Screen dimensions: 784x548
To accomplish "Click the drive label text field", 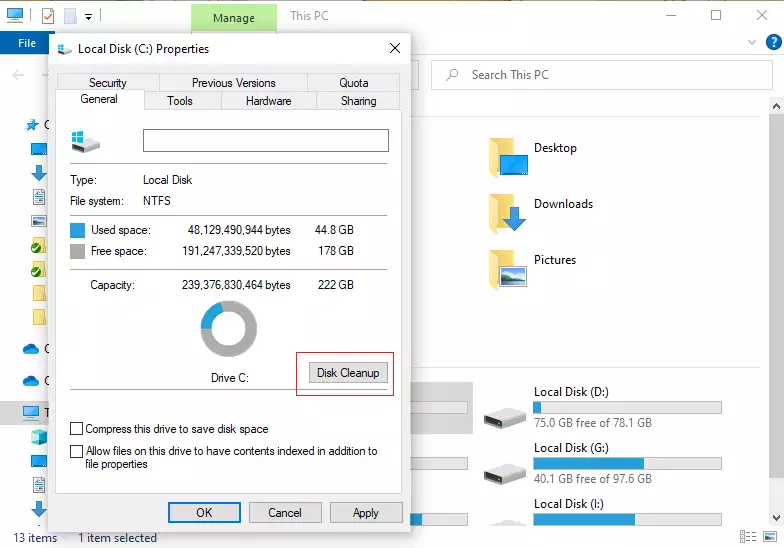I will 266,140.
